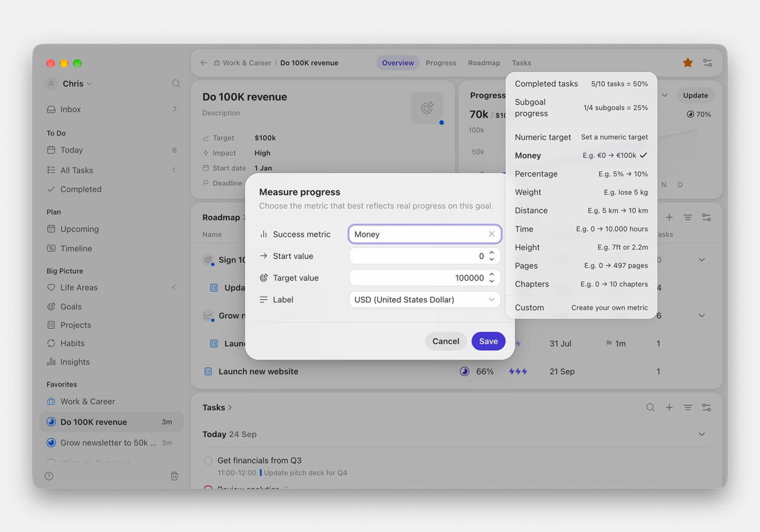760x532 pixels.
Task: Click the Start value stepper arrows
Action: pos(491,256)
